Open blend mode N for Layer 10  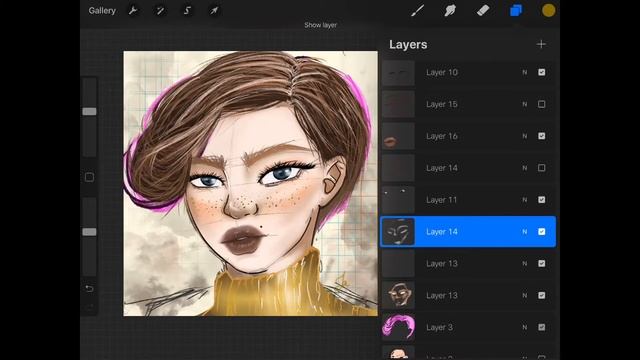(524, 72)
